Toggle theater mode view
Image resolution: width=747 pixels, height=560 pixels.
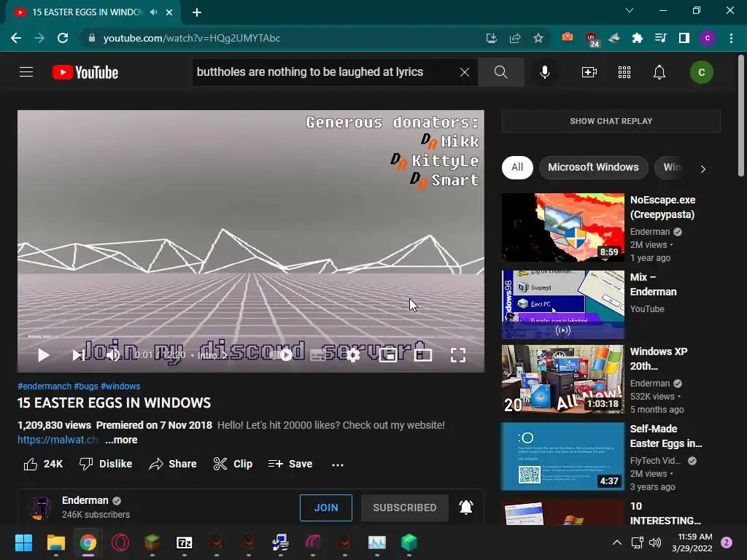pyautogui.click(x=423, y=355)
